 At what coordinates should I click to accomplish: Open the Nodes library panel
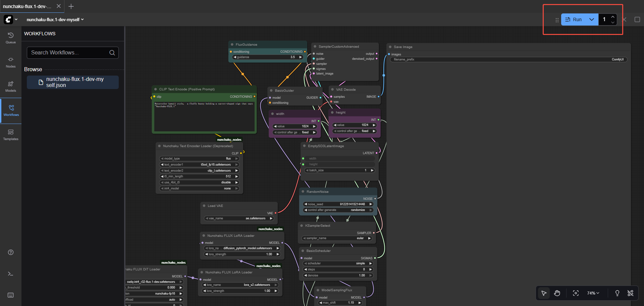pyautogui.click(x=11, y=62)
